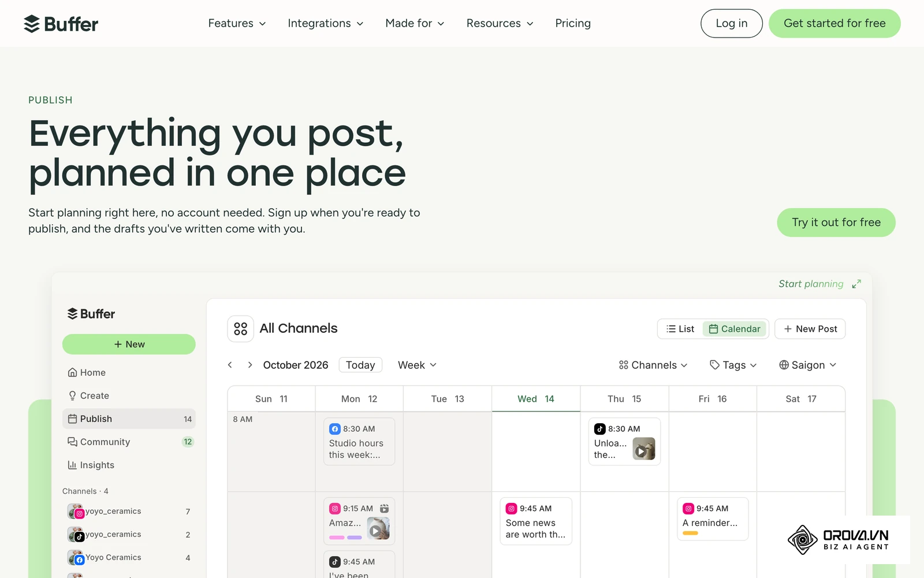Click the expand arrows beside Start planning

856,284
